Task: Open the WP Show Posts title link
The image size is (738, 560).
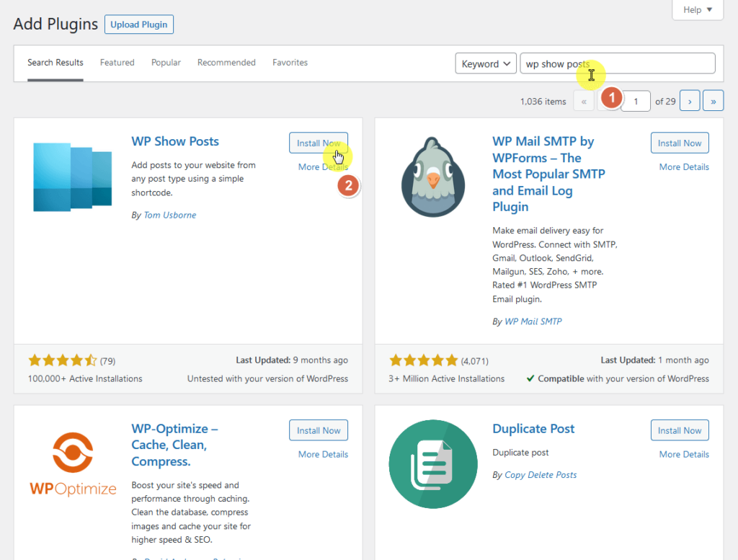Action: pyautogui.click(x=175, y=141)
